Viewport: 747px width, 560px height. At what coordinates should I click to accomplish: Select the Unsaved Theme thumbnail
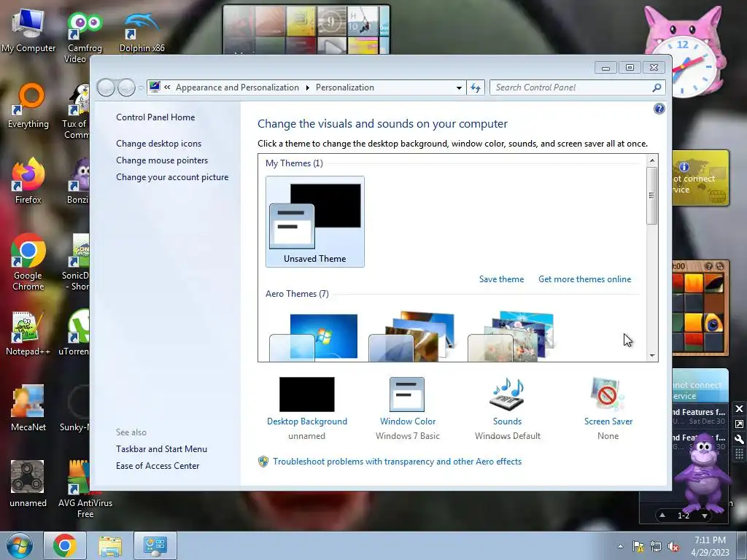tap(315, 222)
